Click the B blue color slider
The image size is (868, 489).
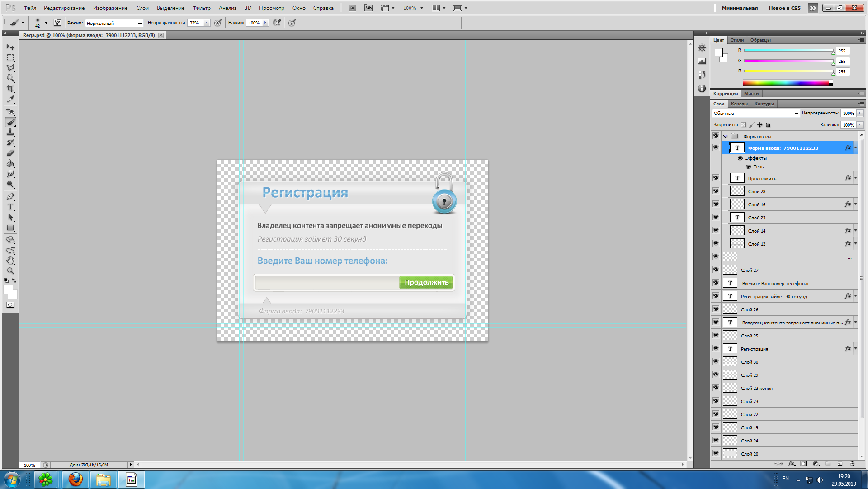788,71
